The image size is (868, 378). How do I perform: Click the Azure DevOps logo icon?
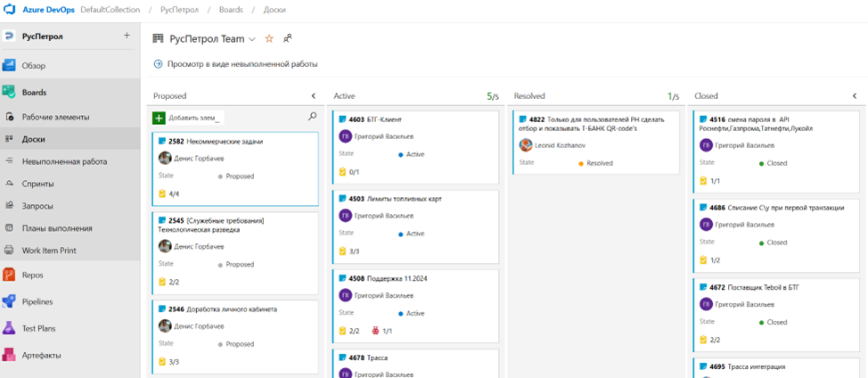coord(11,10)
